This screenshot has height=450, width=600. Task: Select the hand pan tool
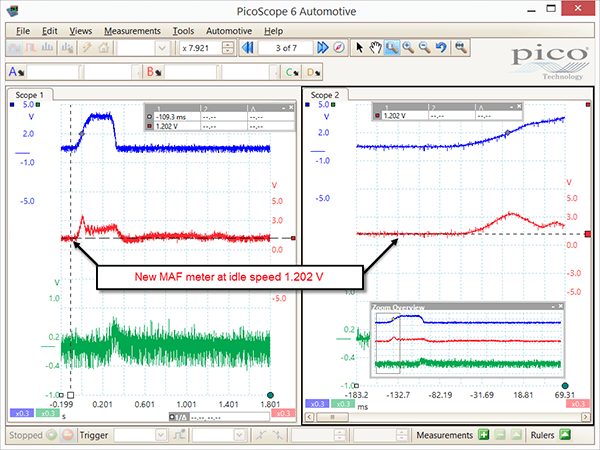coord(376,48)
